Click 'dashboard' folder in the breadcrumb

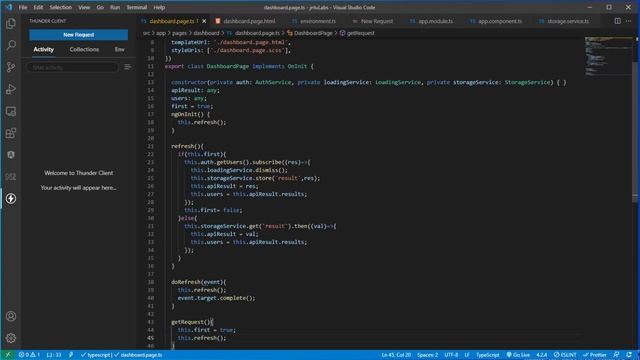206,33
